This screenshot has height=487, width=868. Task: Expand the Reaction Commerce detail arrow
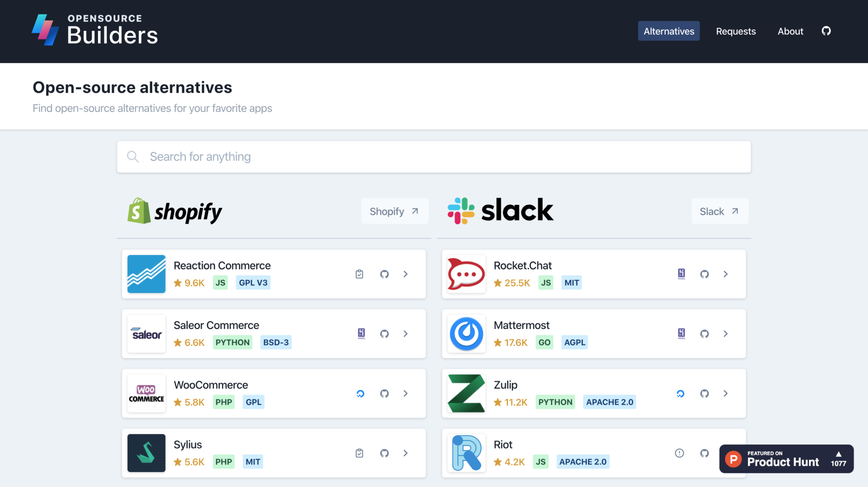coord(404,274)
